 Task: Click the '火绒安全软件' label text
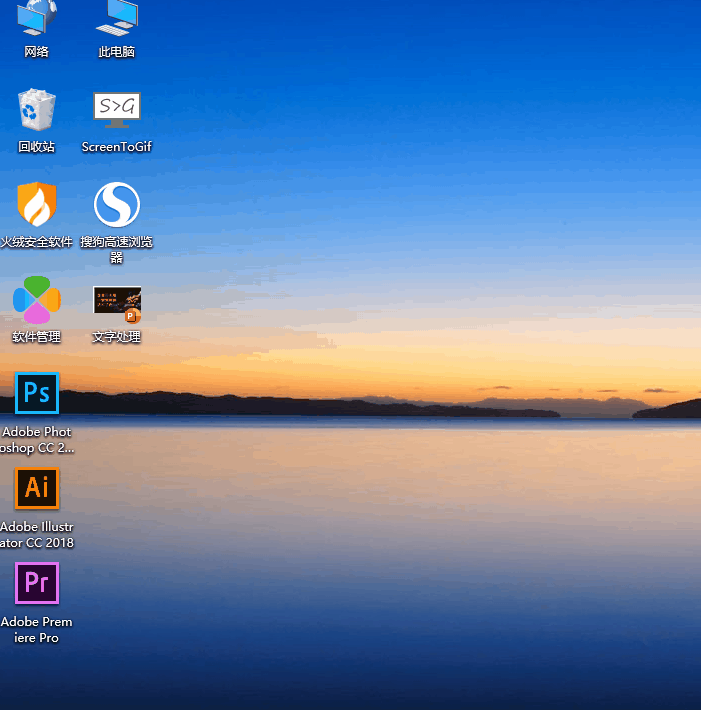[x=37, y=242]
